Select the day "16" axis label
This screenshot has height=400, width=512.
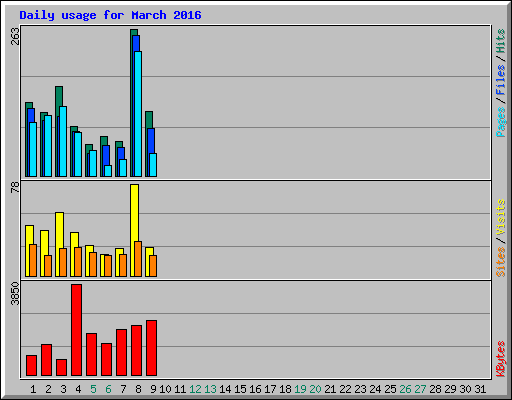coord(255,389)
